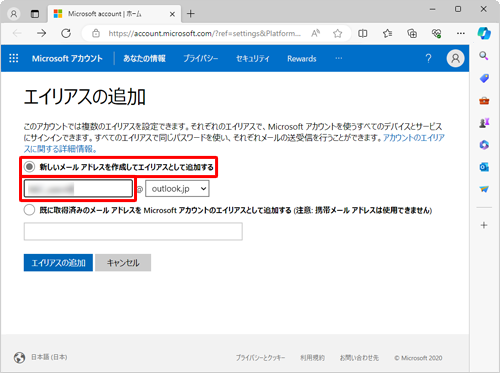The width and height of the screenshot is (500, 373).
Task: Close the Microsoft account tab
Action: [172, 14]
